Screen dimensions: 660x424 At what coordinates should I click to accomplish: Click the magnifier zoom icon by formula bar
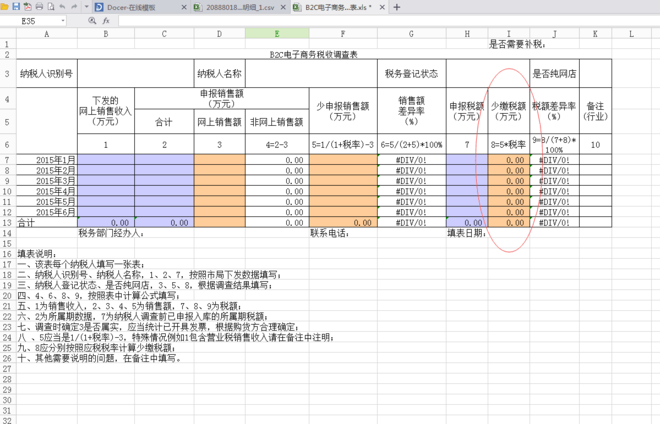point(92,21)
